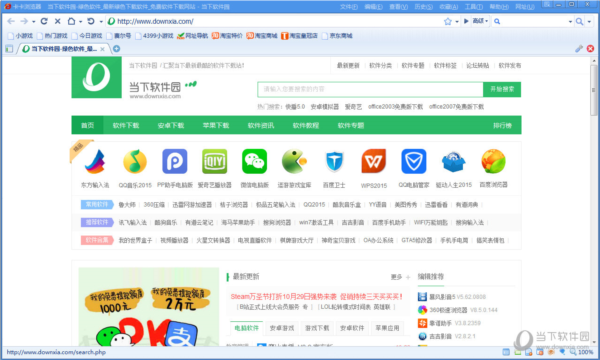Click the vertical page scrollbar thumb
The width and height of the screenshot is (600, 360).
[594, 90]
